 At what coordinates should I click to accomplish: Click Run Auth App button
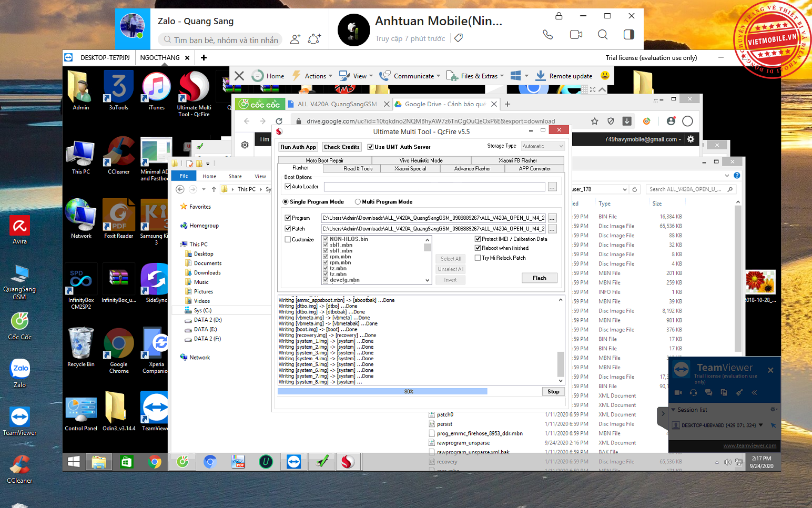(298, 147)
